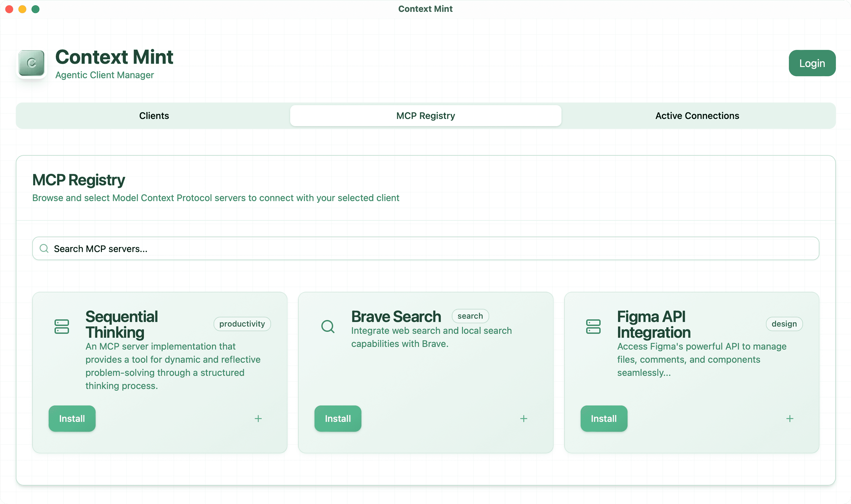Click the plus icon on Figma API card
The height and width of the screenshot is (504, 851).
pyautogui.click(x=790, y=418)
